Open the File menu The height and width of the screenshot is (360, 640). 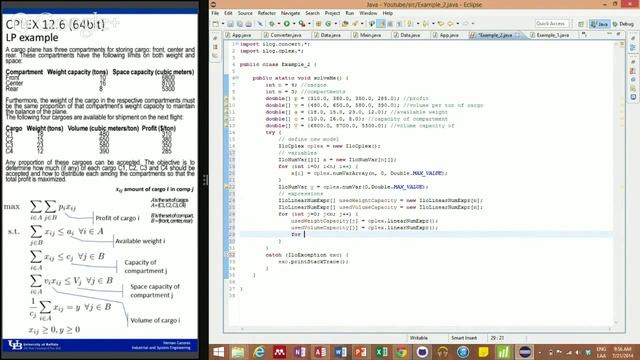pyautogui.click(x=215, y=13)
